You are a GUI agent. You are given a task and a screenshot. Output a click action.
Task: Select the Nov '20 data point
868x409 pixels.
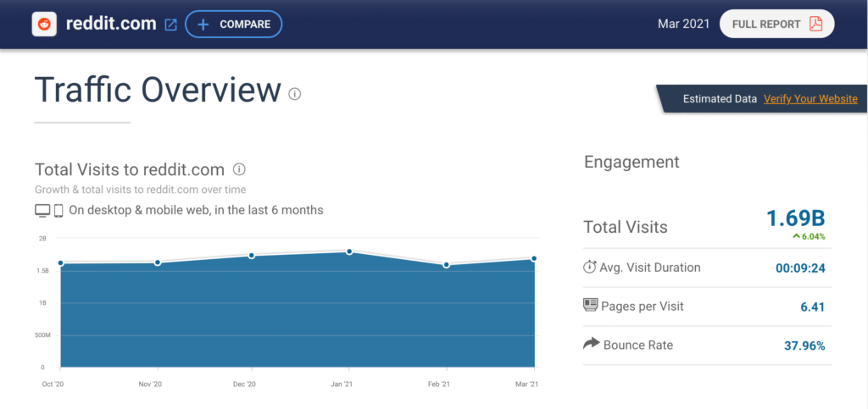tap(158, 263)
